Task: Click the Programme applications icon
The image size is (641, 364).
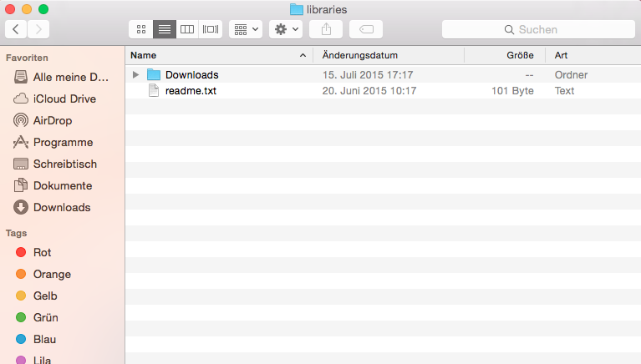Action: (x=21, y=142)
